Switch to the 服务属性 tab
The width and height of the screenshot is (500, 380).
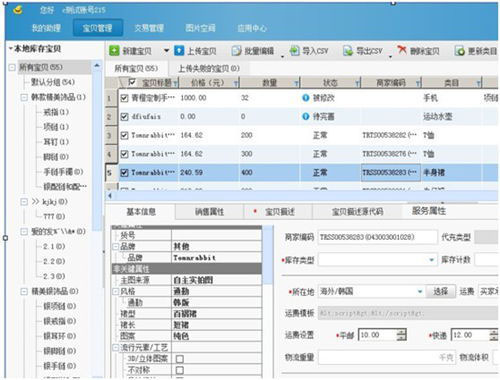click(x=429, y=211)
